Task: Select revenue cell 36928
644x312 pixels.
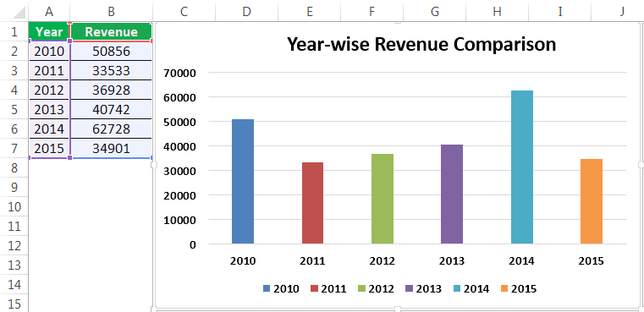Action: pos(112,90)
